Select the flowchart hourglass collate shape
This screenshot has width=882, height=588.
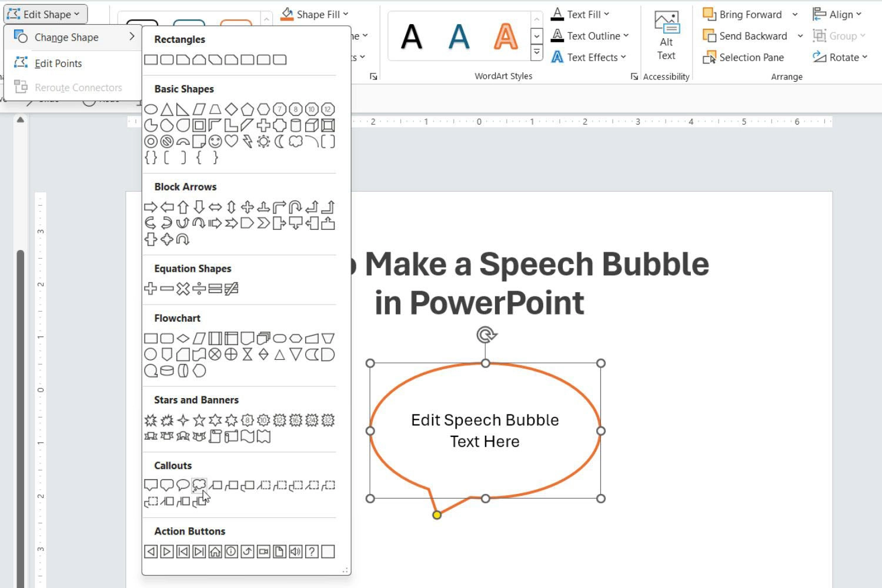pyautogui.click(x=248, y=355)
